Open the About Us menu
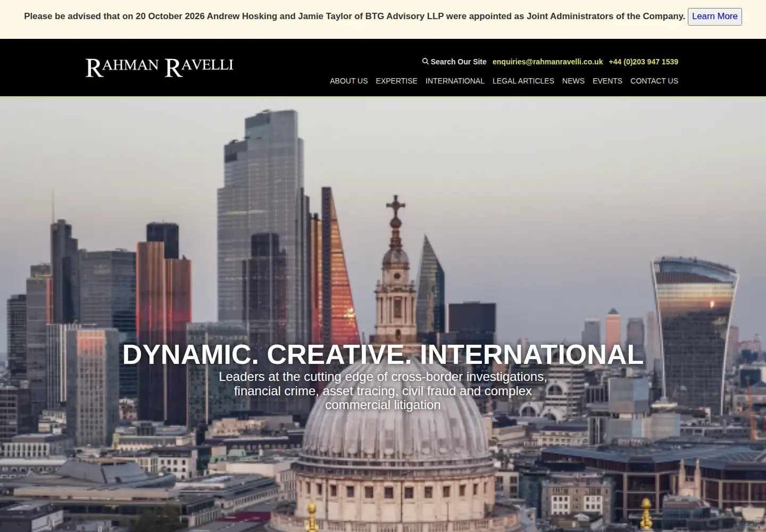 click(x=348, y=81)
